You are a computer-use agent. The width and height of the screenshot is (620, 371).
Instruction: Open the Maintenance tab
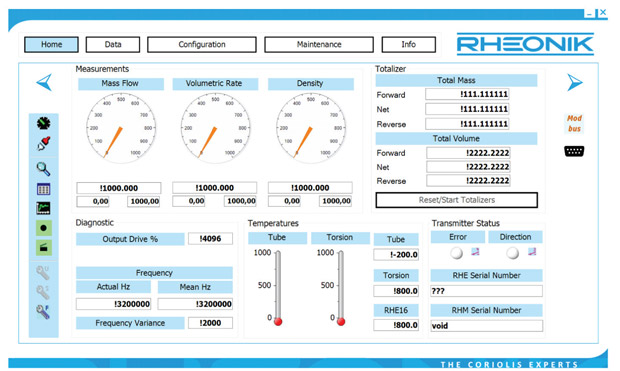pyautogui.click(x=319, y=44)
